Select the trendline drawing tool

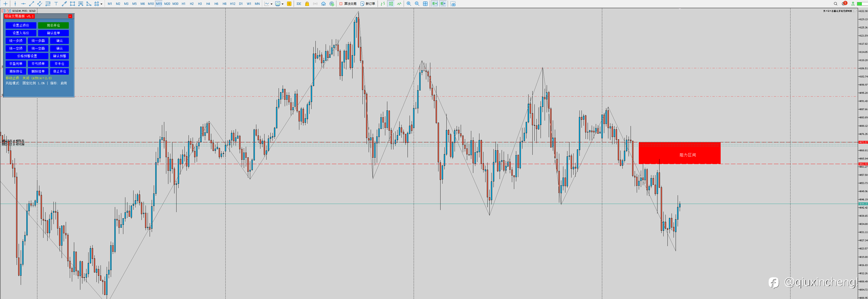pyautogui.click(x=31, y=4)
